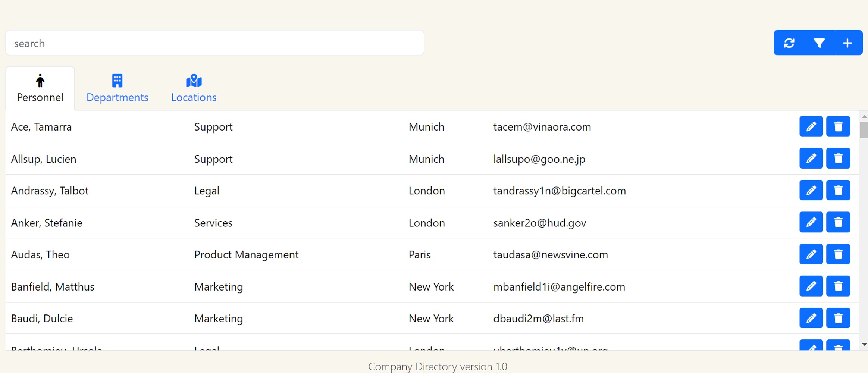Delete Allsup, Lucien using trash icon
The width and height of the screenshot is (868, 373).
coord(838,159)
